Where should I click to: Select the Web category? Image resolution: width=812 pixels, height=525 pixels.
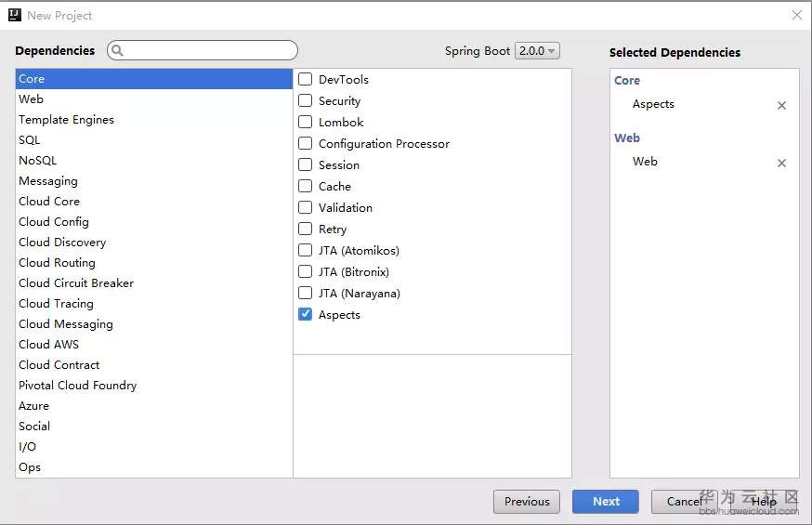point(154,98)
